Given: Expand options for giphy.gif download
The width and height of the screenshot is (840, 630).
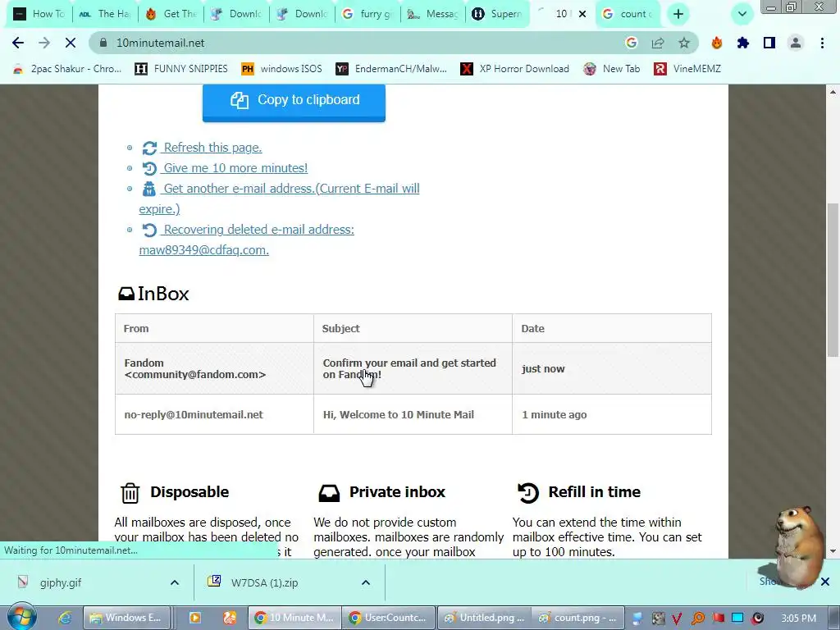Looking at the screenshot, I should pos(175,582).
